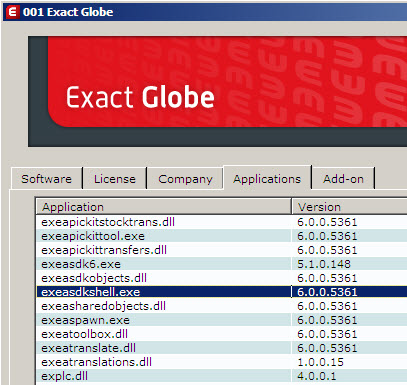Click the Exact Globe title bar icon
This screenshot has width=407, height=385.
(x=12, y=12)
